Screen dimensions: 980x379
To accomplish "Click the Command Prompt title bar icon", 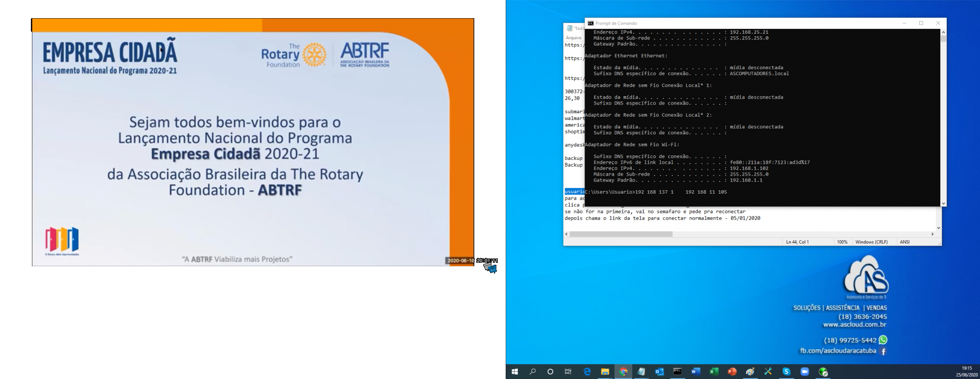I will click(591, 23).
